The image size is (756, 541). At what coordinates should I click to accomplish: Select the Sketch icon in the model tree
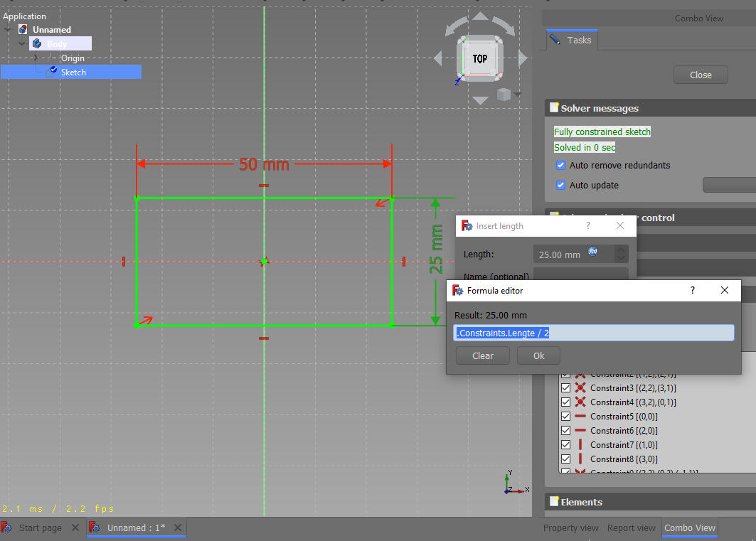point(53,72)
